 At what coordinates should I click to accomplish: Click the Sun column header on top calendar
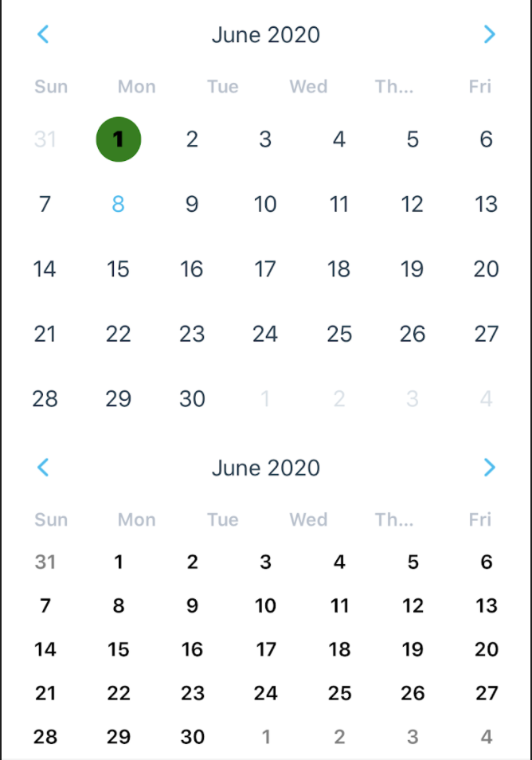tap(50, 86)
